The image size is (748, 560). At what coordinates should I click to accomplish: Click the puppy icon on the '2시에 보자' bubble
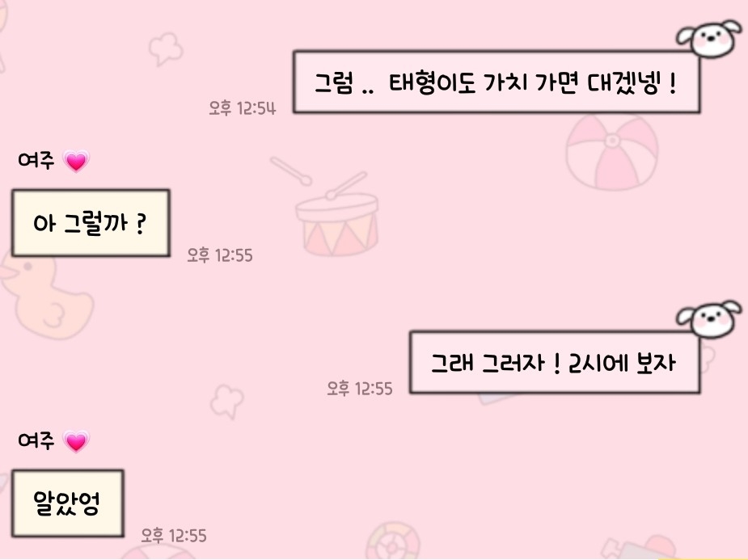pyautogui.click(x=709, y=318)
